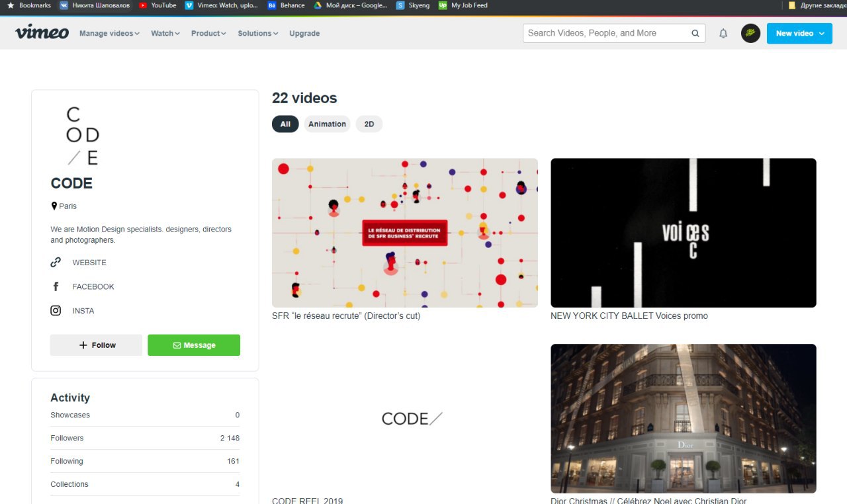Open the Dior Christmas video thumbnail
The height and width of the screenshot is (504, 847).
(684, 419)
